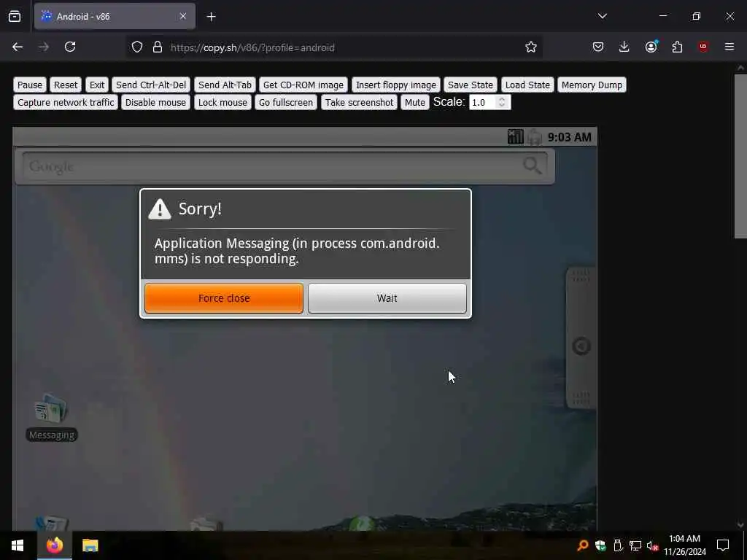The image size is (747, 560).
Task: Click Get CD-ROM image
Action: pyautogui.click(x=303, y=85)
